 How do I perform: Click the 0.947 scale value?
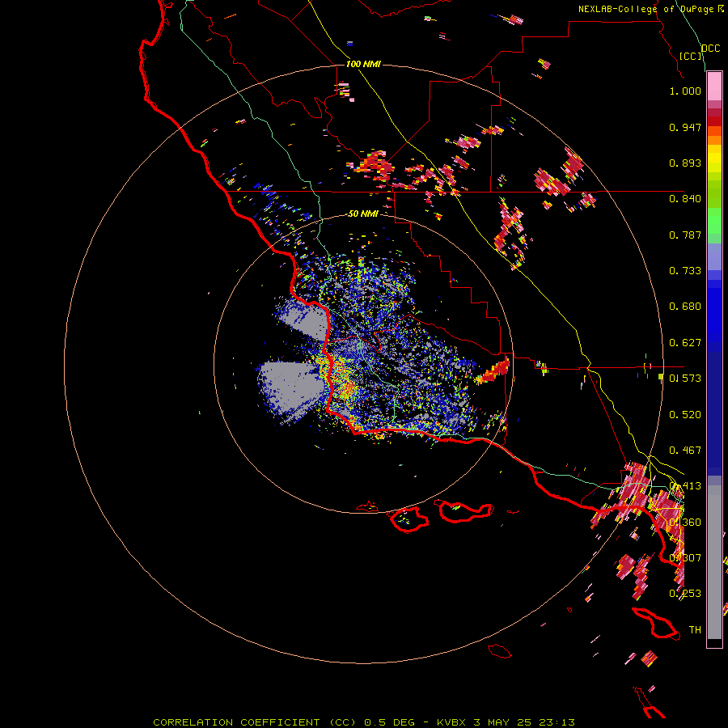685,127
